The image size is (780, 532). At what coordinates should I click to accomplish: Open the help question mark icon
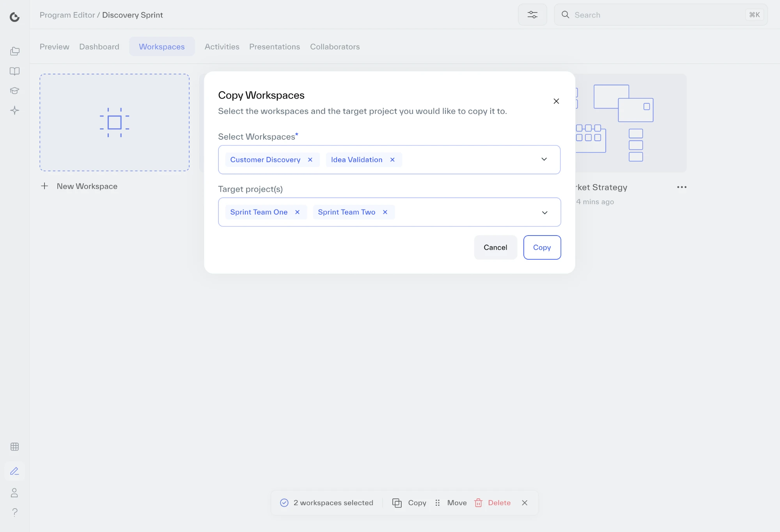point(14,512)
